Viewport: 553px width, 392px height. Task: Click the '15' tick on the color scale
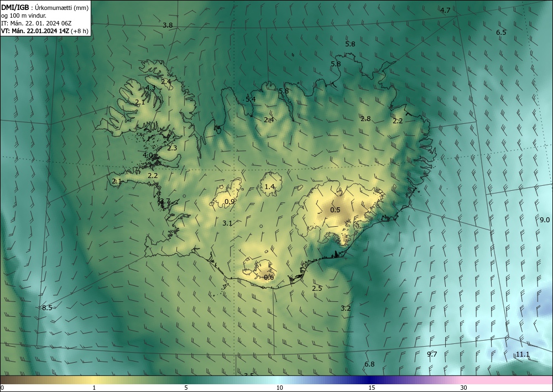click(x=372, y=388)
